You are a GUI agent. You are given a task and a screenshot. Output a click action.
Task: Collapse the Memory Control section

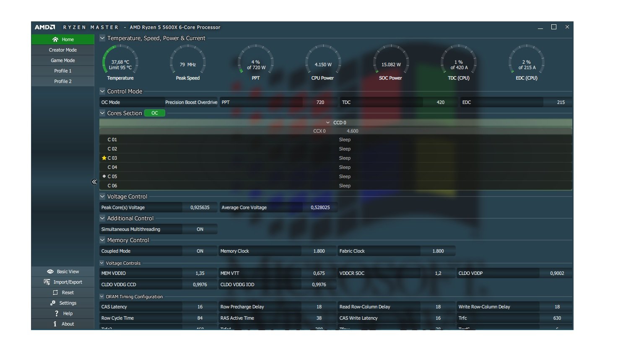(x=102, y=240)
